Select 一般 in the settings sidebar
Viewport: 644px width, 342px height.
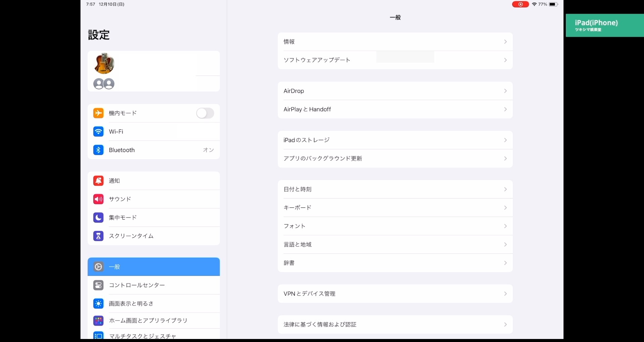tap(154, 267)
